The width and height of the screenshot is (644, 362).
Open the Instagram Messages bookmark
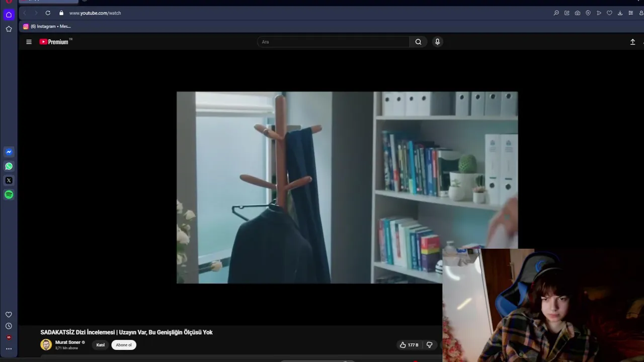click(x=47, y=27)
